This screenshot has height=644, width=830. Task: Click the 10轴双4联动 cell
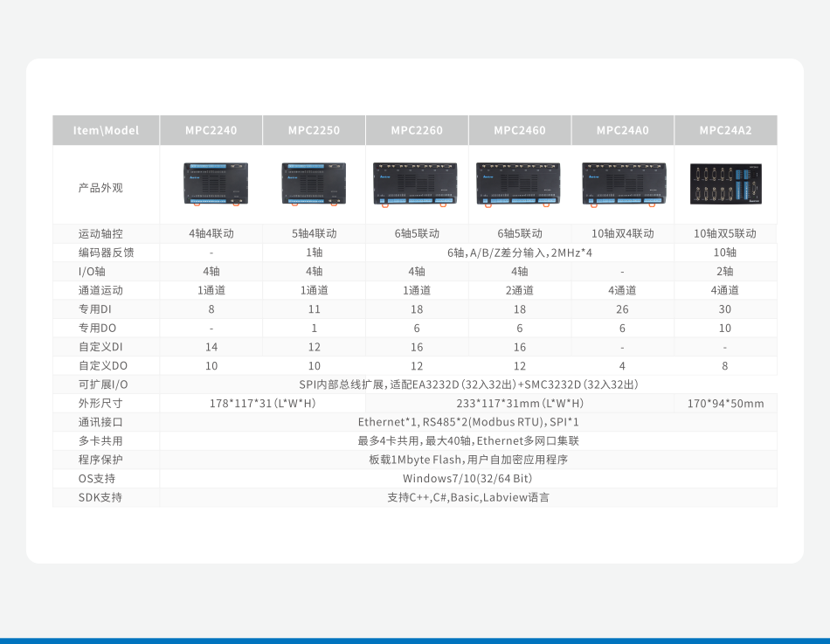coord(622,233)
